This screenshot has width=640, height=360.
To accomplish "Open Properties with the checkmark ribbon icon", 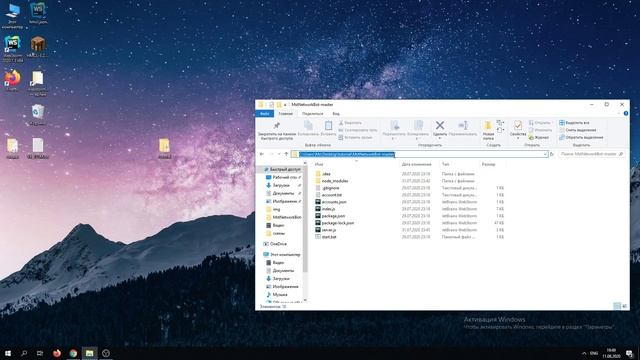I will [x=518, y=125].
